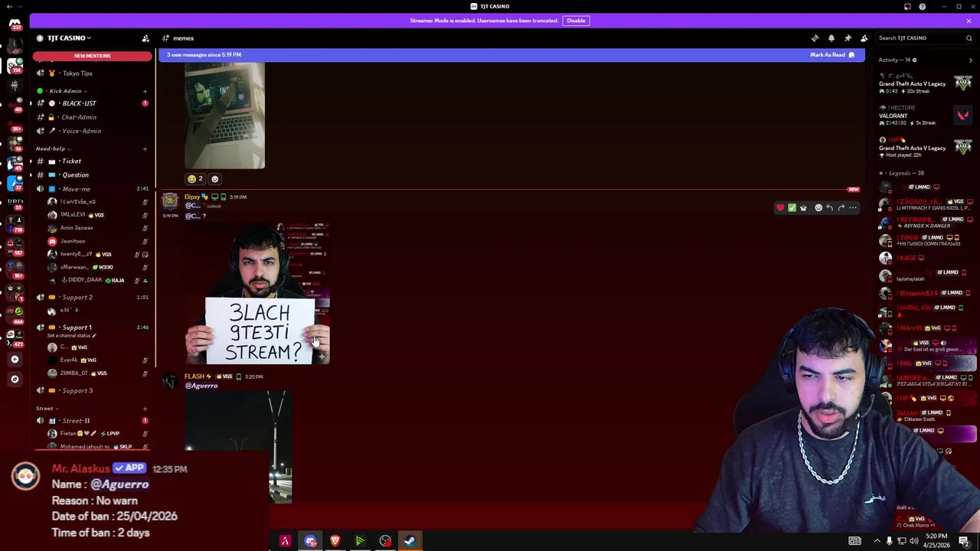Open More options on Dipsy's message
The width and height of the screenshot is (980, 551).
pos(853,207)
